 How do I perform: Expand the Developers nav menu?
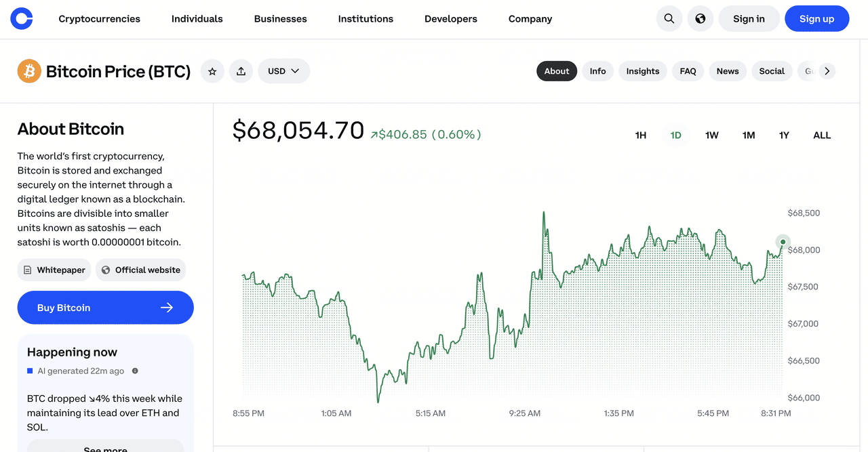450,19
